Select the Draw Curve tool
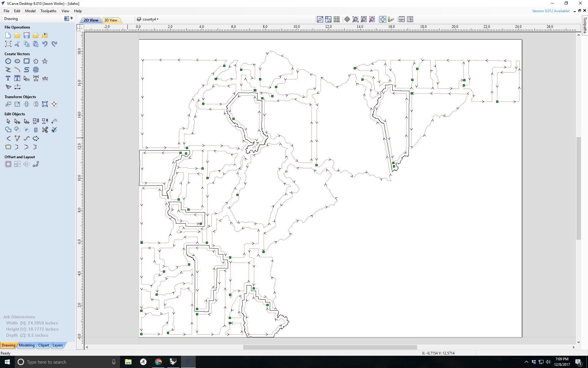 [27, 70]
